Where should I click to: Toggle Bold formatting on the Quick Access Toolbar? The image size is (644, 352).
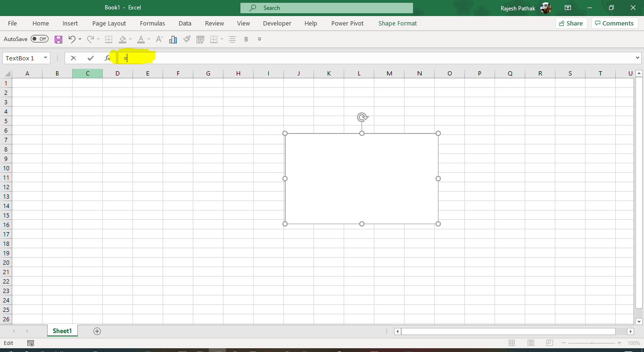[x=246, y=39]
